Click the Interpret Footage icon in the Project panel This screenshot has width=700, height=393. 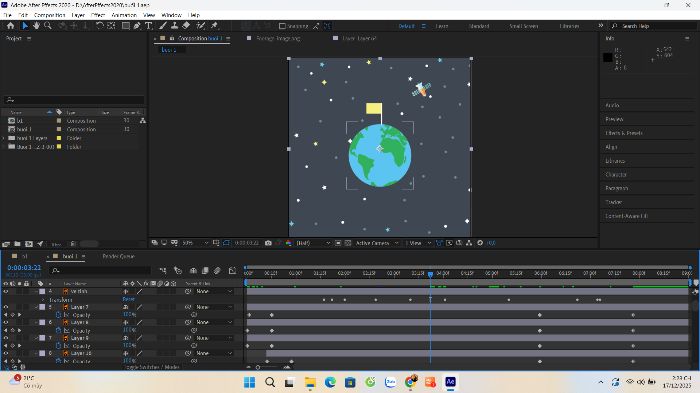point(6,244)
